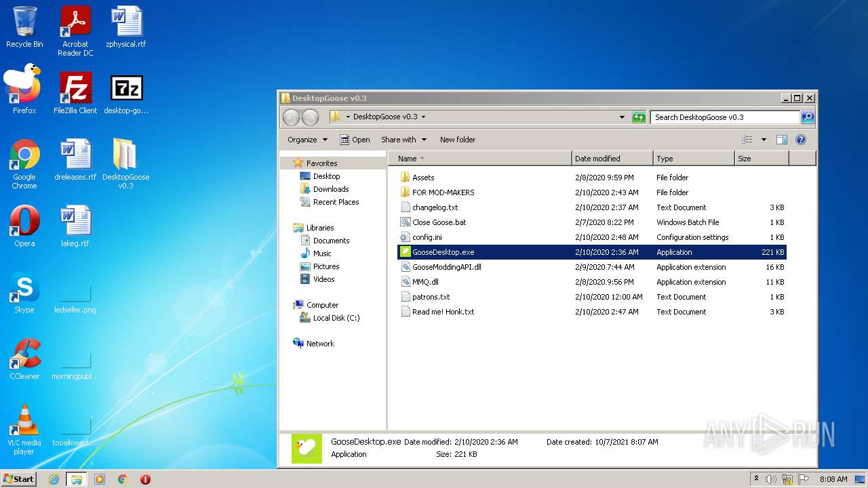This screenshot has width=868, height=488.
Task: Click the New folder button
Action: tap(458, 140)
